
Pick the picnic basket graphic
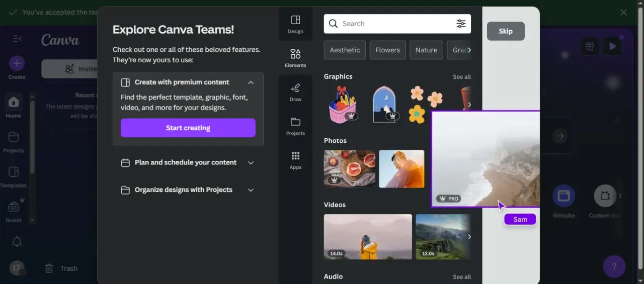[343, 105]
